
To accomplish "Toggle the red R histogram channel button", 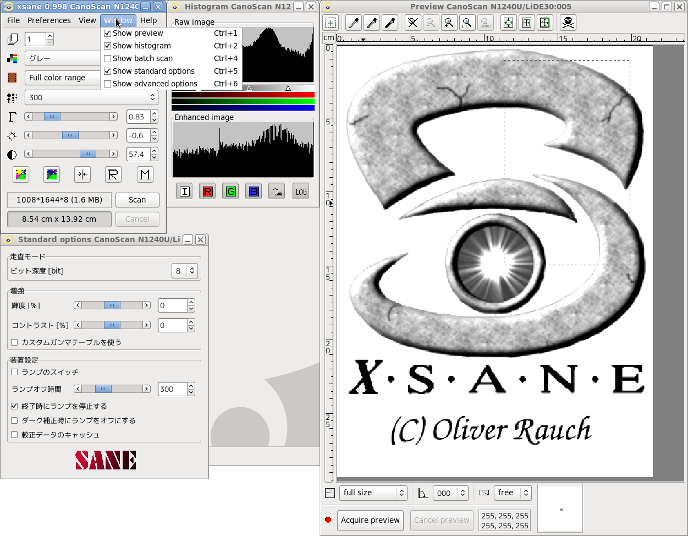I will (x=208, y=191).
